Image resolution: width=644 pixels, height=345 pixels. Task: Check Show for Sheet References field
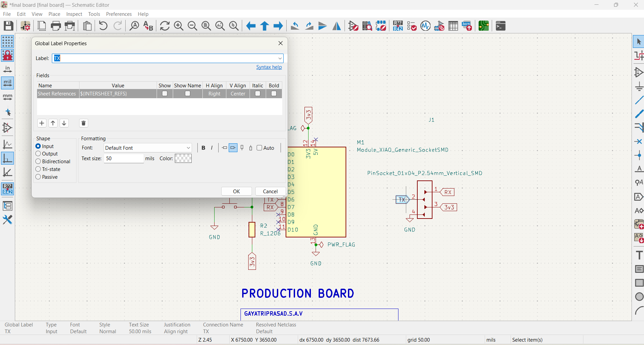tap(165, 93)
